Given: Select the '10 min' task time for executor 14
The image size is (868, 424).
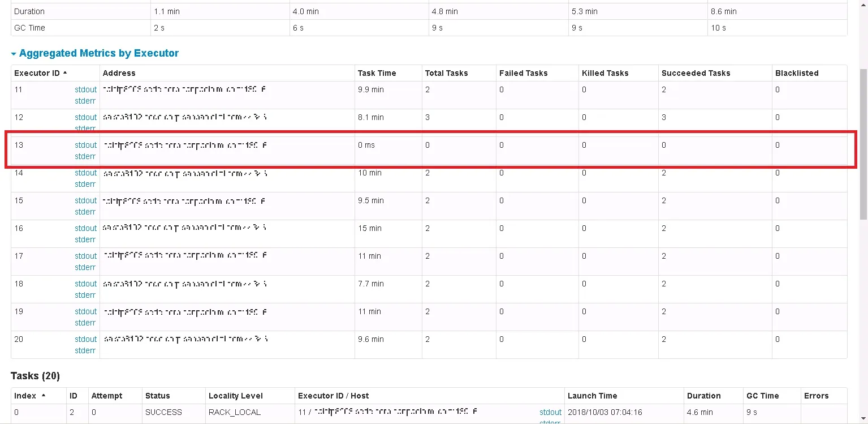Looking at the screenshot, I should 370,173.
